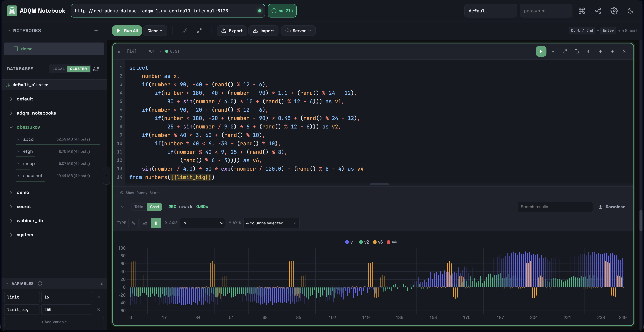Click the Search results input field
This screenshot has height=332, width=644.
coord(555,207)
